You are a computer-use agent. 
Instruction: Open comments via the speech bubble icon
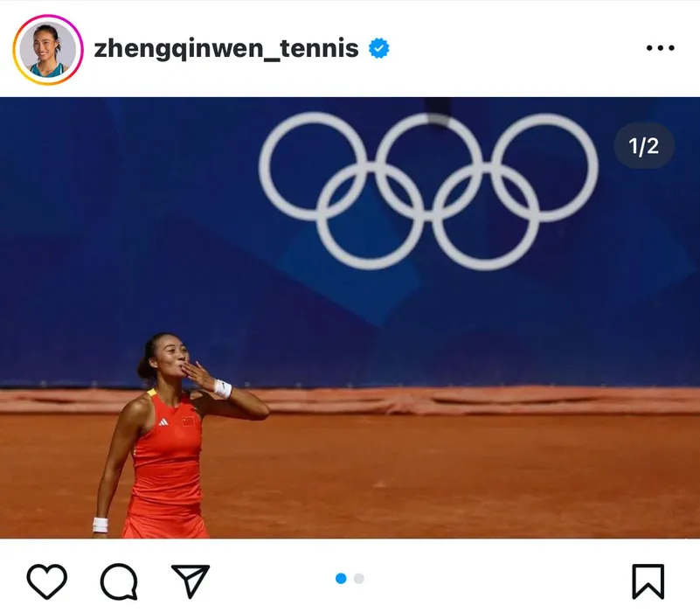click(x=119, y=581)
